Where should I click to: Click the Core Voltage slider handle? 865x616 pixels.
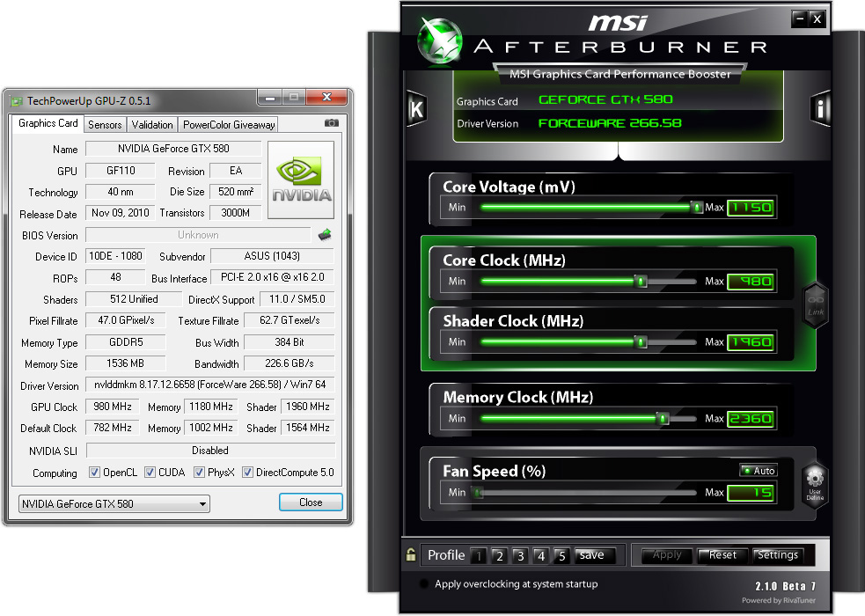pos(697,208)
